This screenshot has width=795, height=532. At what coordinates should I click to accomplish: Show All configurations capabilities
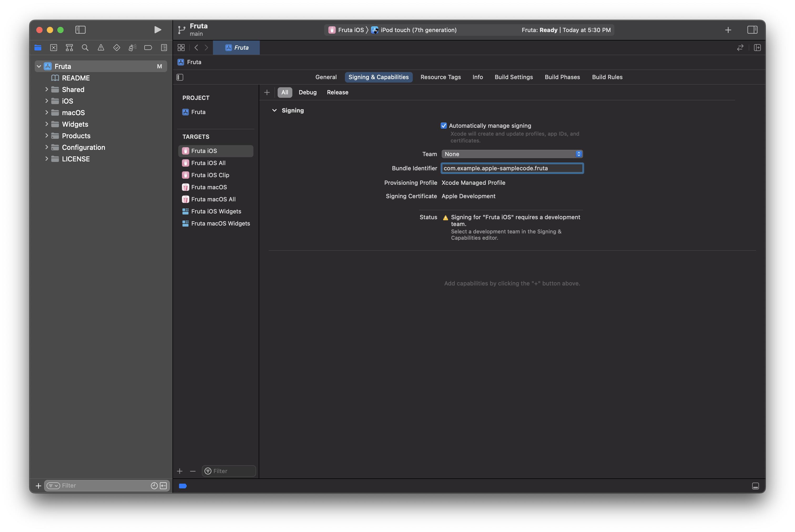285,92
